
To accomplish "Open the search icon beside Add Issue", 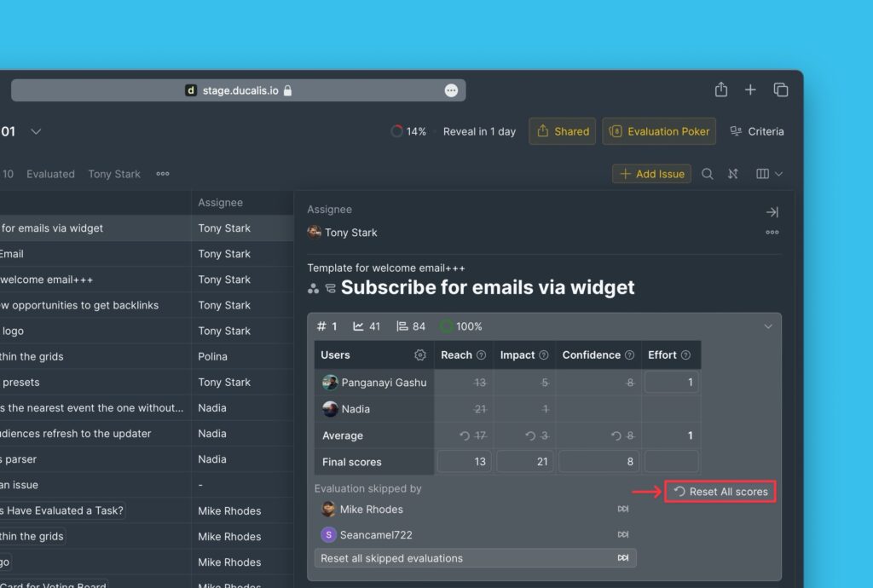I will click(707, 174).
